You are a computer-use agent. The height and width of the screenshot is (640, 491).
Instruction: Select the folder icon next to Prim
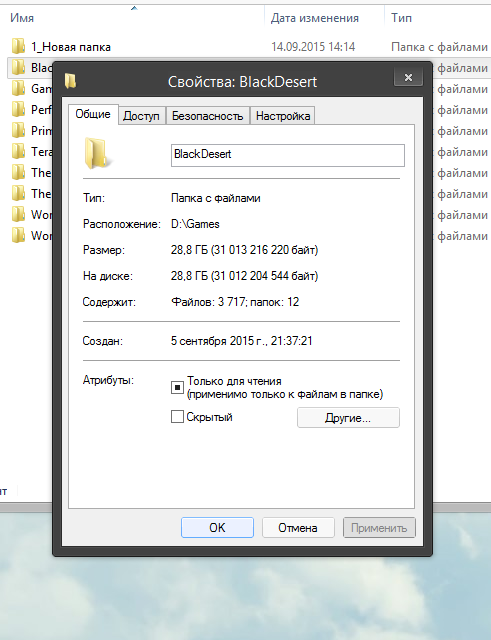tap(18, 131)
